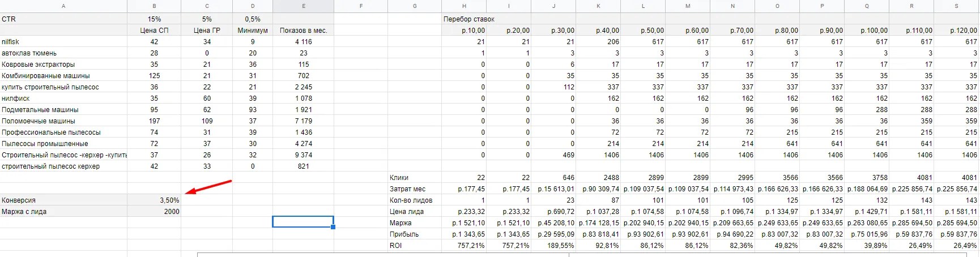This screenshot has width=980, height=257.
Task: Click the 646 clicks cell
Action: [x=553, y=177]
